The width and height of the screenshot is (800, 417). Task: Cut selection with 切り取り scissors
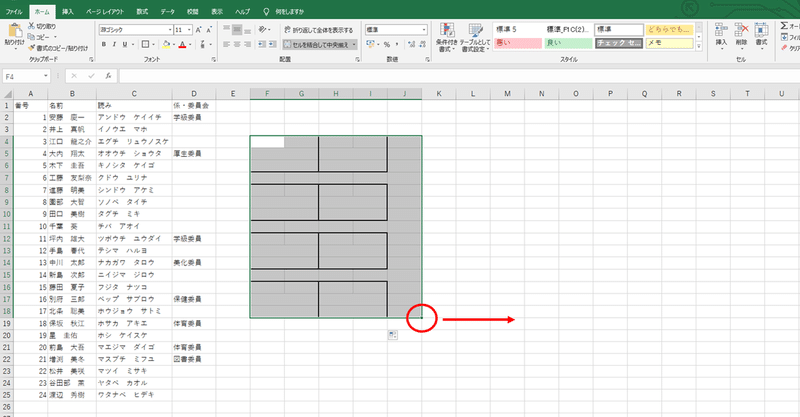click(x=42, y=26)
